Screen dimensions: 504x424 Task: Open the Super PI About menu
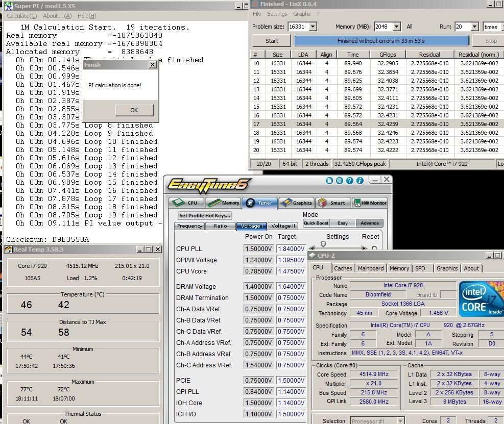[x=58, y=16]
